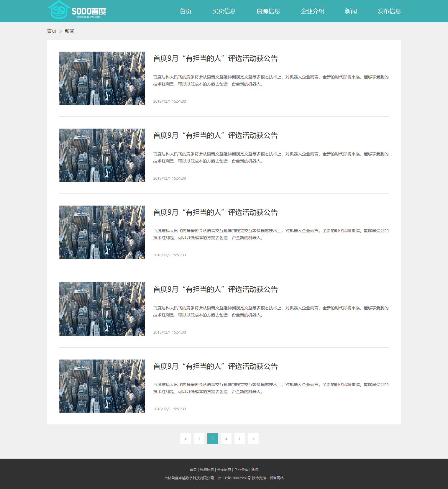Open 企业介绍 link in the footer
This screenshot has width=448, height=489.
pyautogui.click(x=241, y=469)
